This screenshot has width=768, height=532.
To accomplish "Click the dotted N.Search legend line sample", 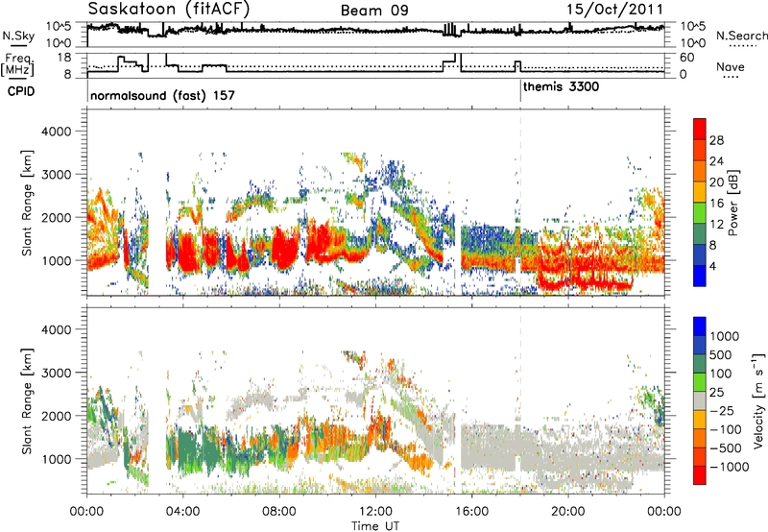I will (743, 46).
